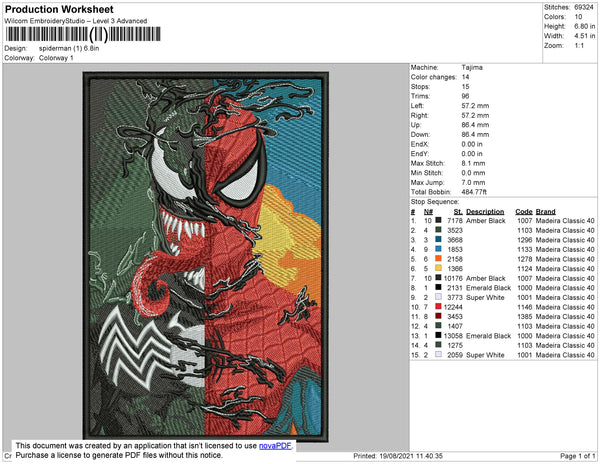Image resolution: width=600 pixels, height=464 pixels.
Task: Select Emerald Black description in stop 8
Action: coord(488,288)
